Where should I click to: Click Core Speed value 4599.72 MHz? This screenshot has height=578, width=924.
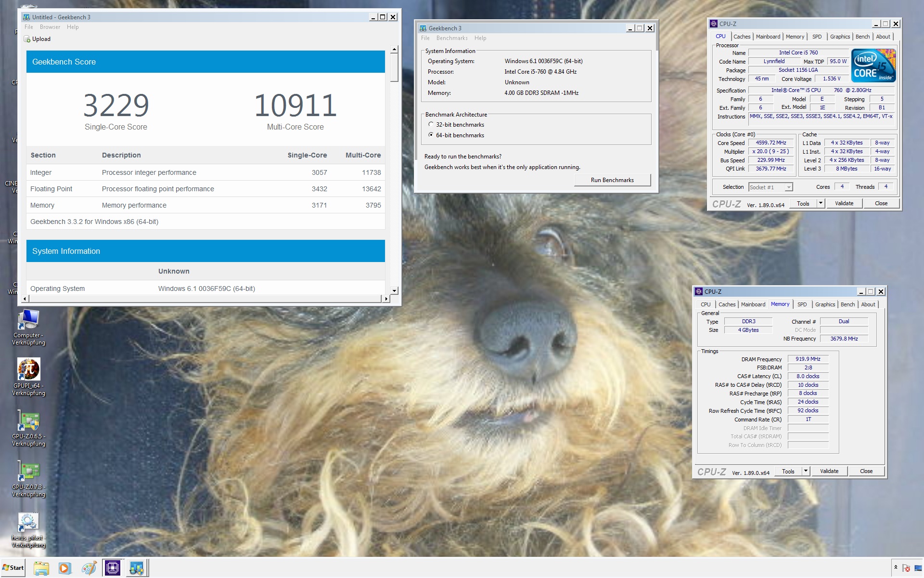point(771,143)
